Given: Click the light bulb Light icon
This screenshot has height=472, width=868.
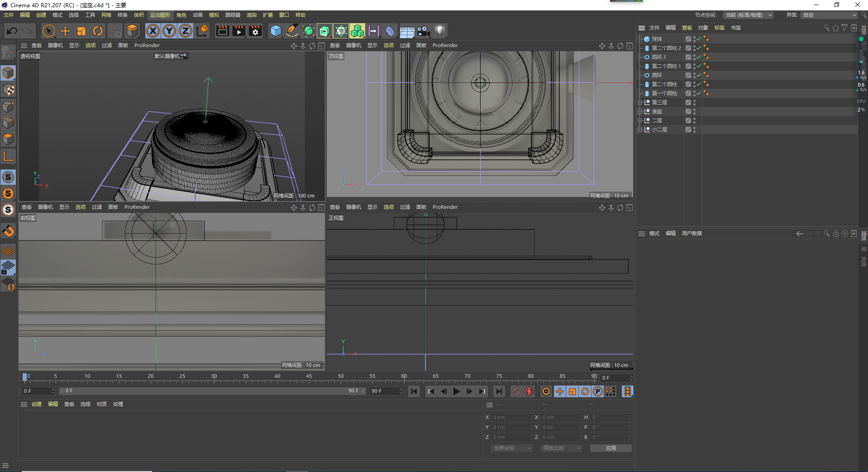Looking at the screenshot, I should (439, 31).
